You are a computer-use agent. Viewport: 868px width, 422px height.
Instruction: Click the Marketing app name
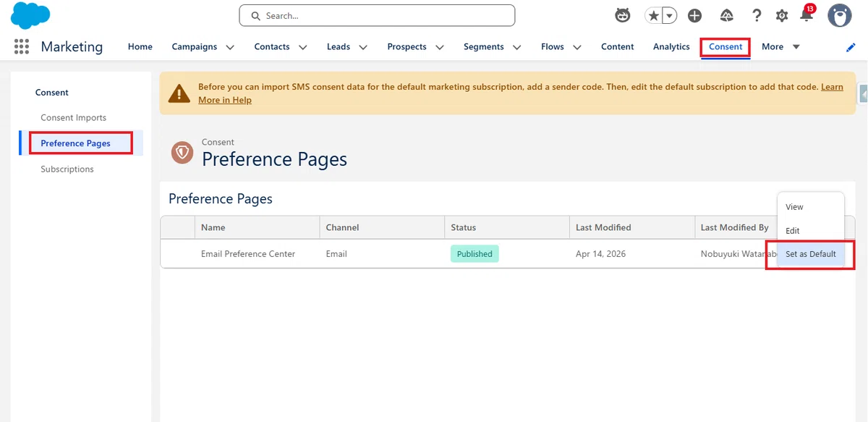[72, 46]
